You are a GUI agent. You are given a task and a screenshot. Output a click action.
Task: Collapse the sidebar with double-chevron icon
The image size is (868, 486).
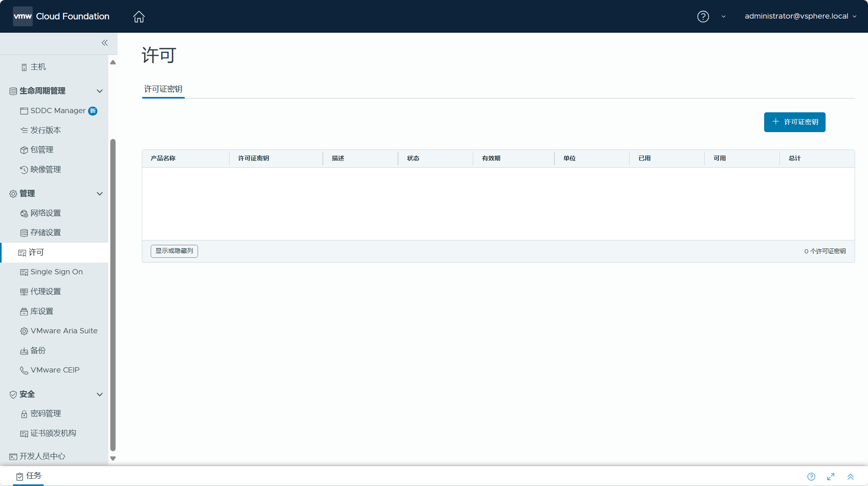[105, 43]
